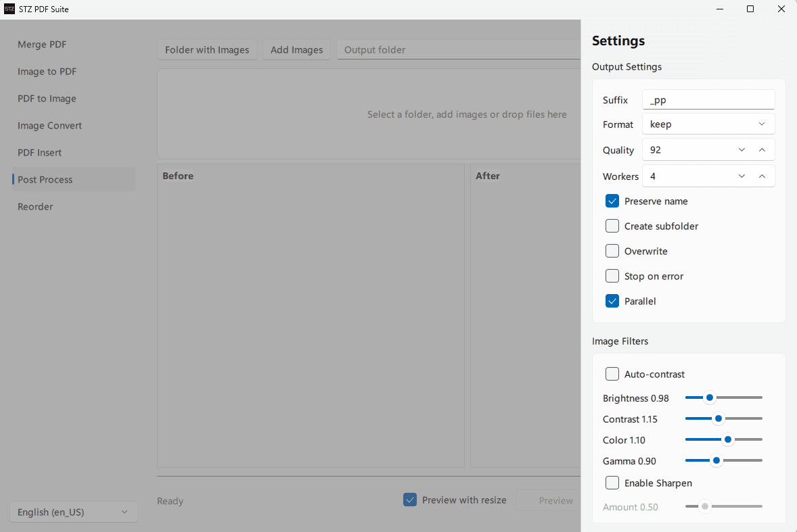The height and width of the screenshot is (532, 797).
Task: Go to Image to PDF
Action: coord(74,72)
